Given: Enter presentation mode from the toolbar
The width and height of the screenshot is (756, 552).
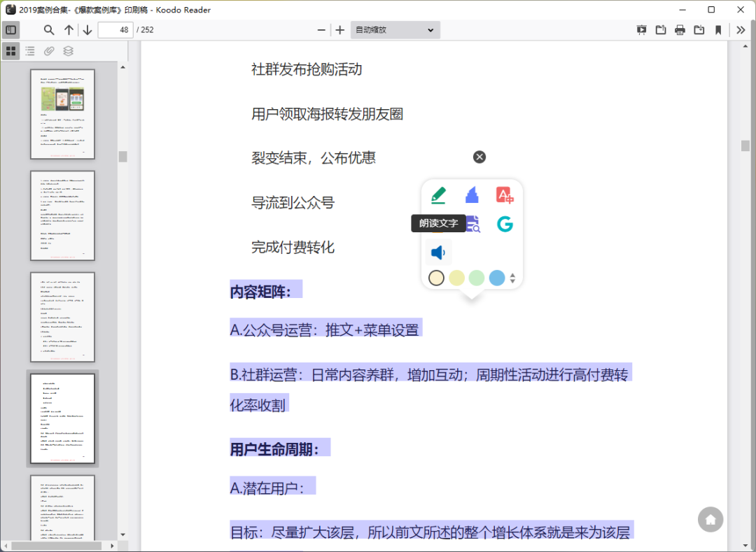Looking at the screenshot, I should click(641, 29).
